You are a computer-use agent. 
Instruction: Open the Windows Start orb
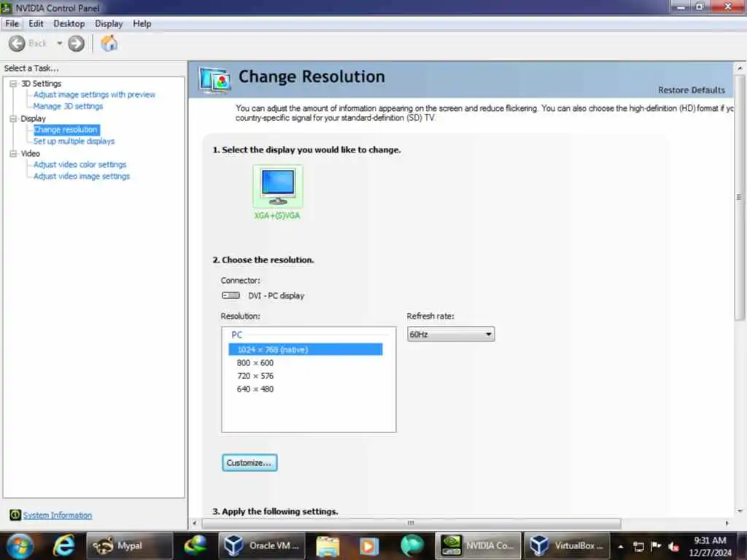[20, 545]
